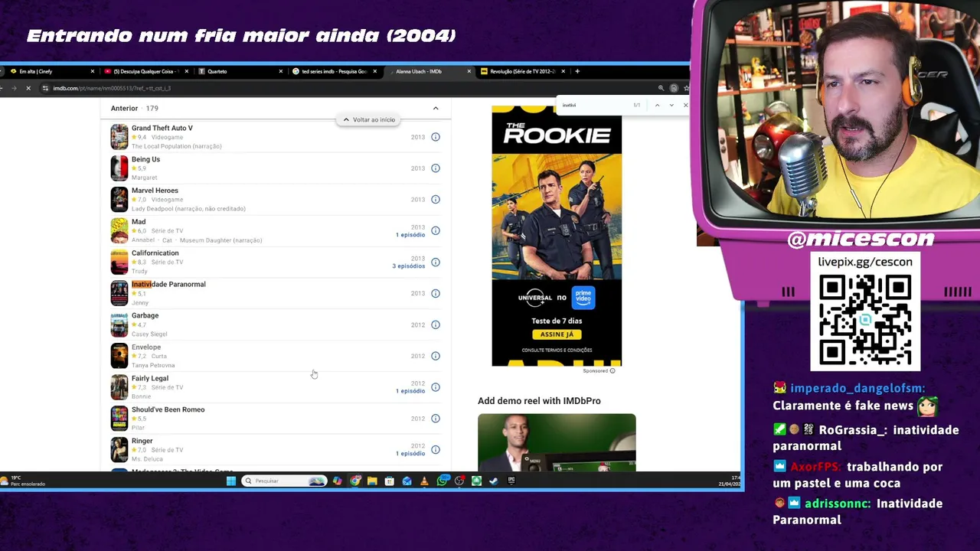Open info icon for Envelope

[436, 356]
